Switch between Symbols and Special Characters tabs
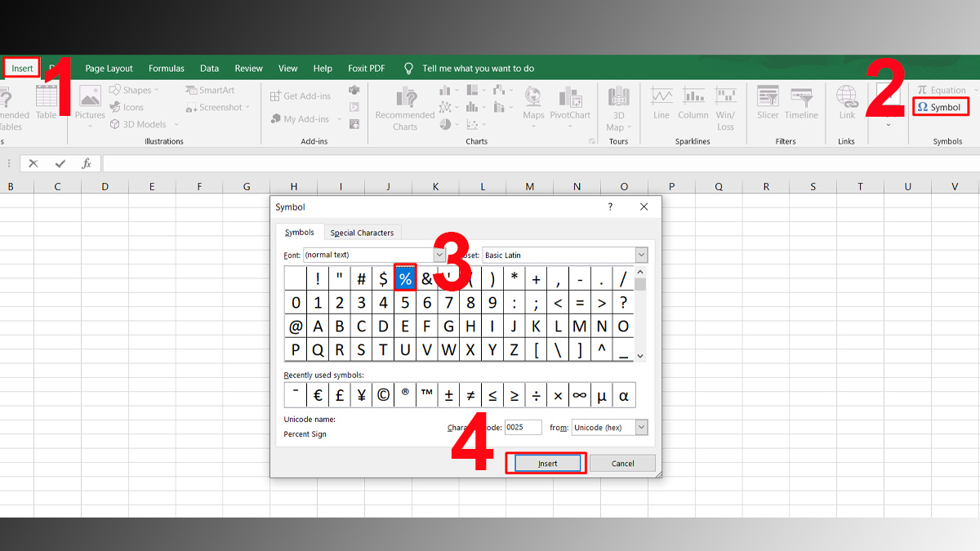The width and height of the screenshot is (980, 551). coord(362,232)
